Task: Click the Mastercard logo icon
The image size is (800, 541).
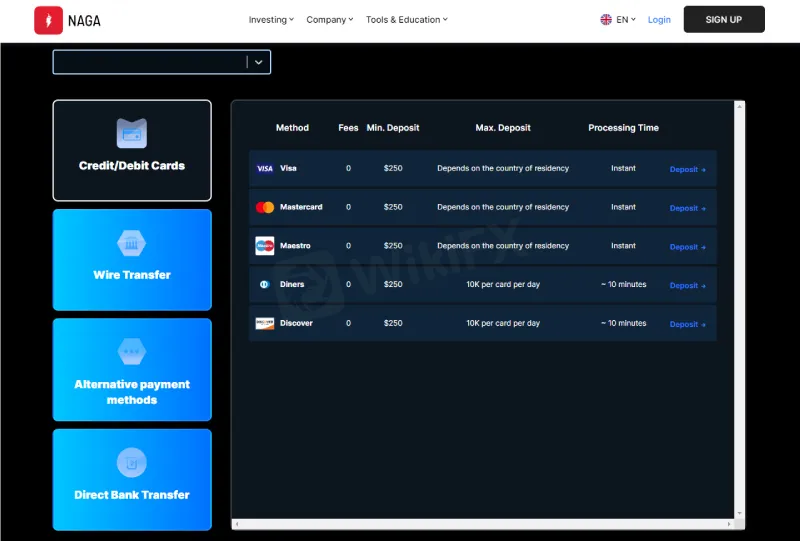Action: pyautogui.click(x=265, y=207)
